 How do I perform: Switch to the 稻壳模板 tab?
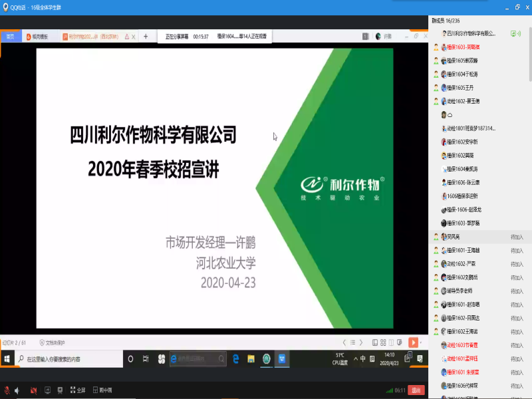[x=37, y=37]
